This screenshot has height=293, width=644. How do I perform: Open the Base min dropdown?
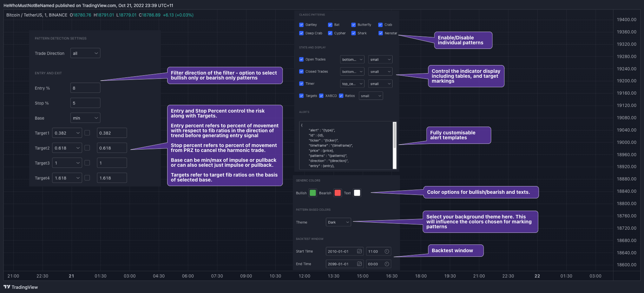tap(85, 118)
